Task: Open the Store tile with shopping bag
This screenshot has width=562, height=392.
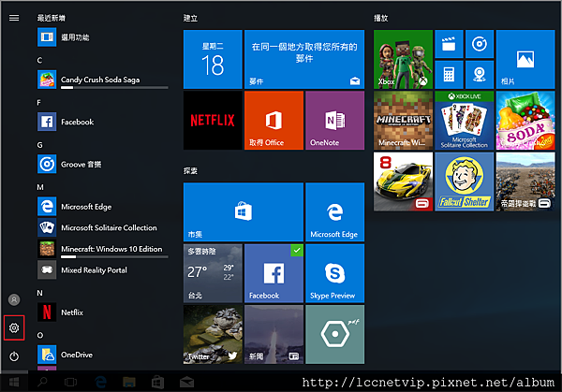Action: 244,212
